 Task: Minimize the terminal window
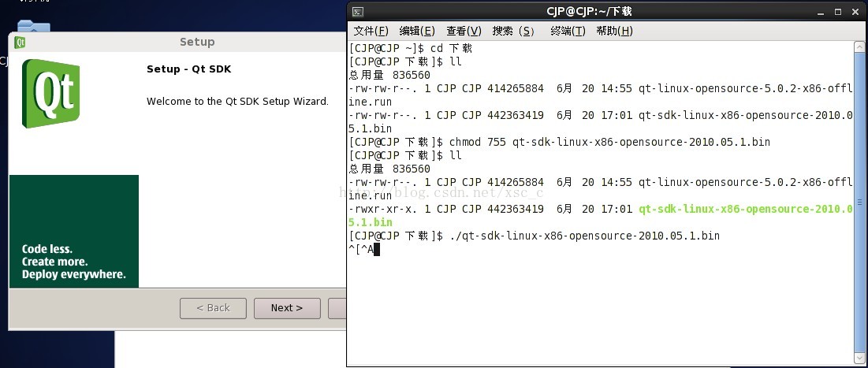click(821, 12)
